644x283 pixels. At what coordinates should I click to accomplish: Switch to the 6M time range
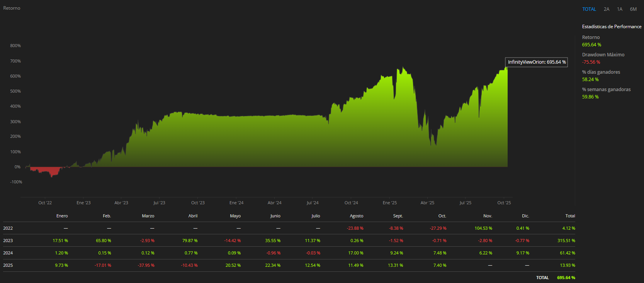tap(633, 9)
